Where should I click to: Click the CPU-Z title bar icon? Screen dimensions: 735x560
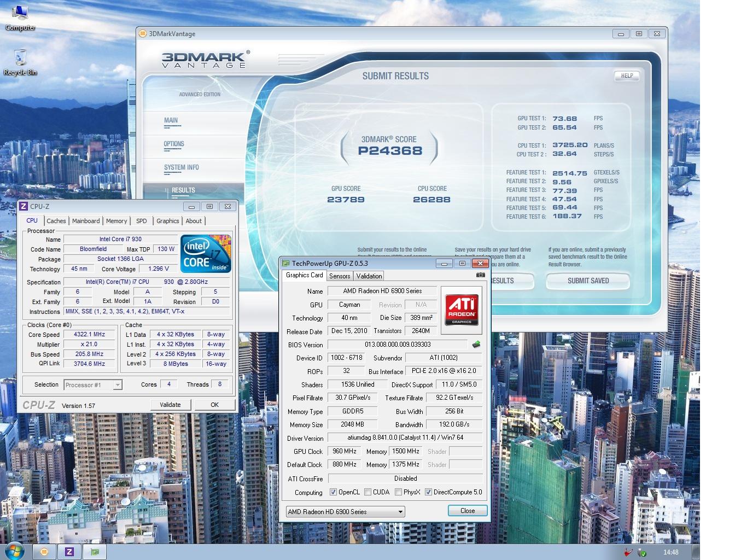(x=24, y=206)
